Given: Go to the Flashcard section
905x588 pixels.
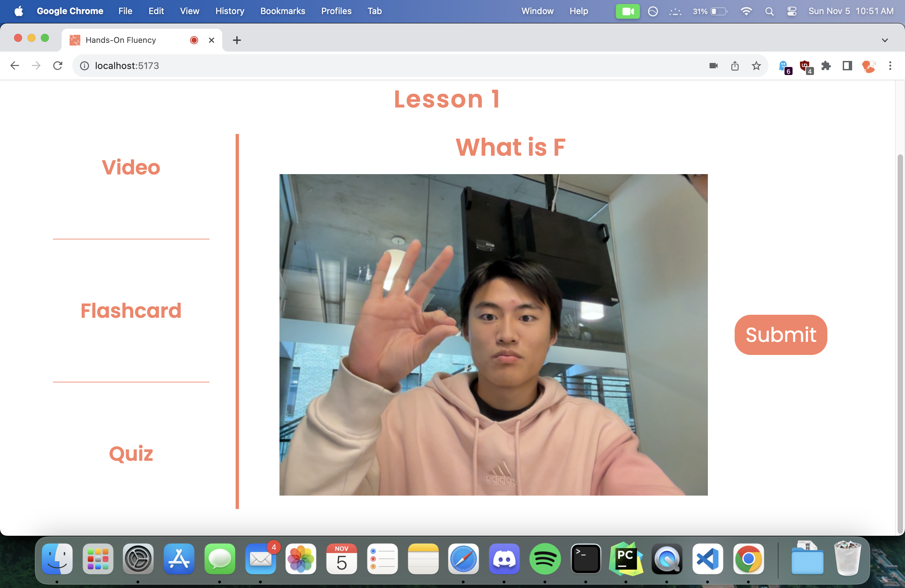Looking at the screenshot, I should (x=131, y=310).
